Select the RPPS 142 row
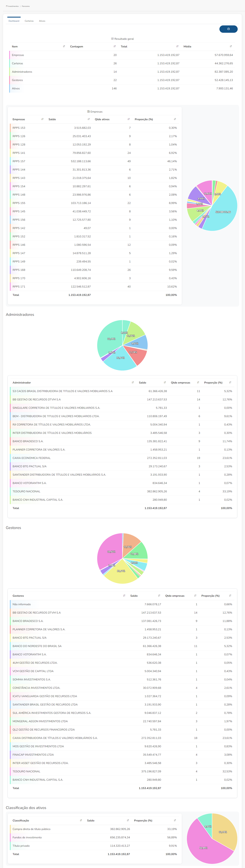 (94, 228)
